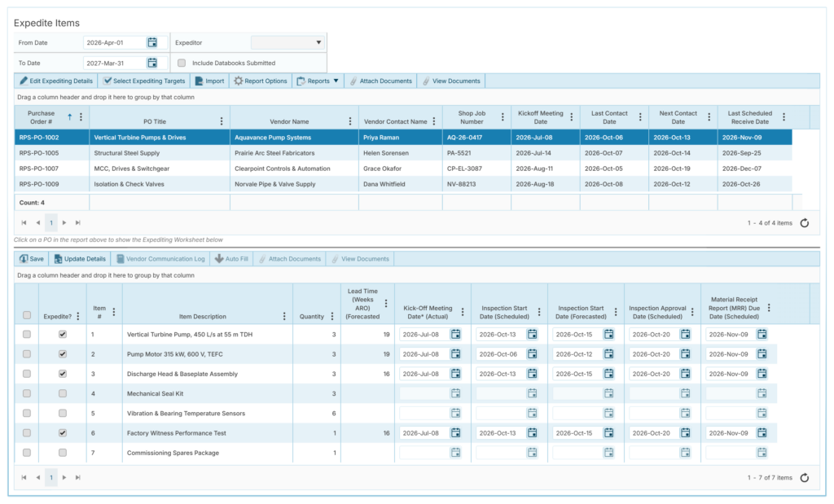The image size is (834, 504).
Task: Click Edit Expediting Details toolbar item
Action: 56,81
